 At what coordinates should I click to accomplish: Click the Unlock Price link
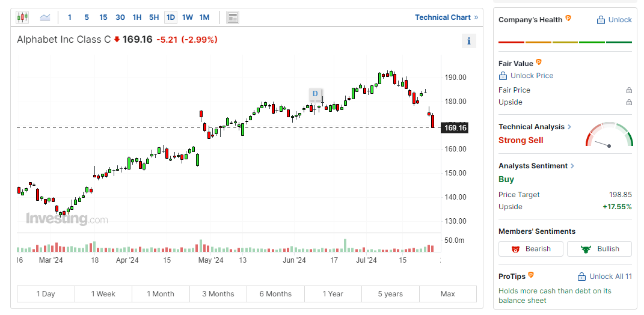click(x=526, y=76)
